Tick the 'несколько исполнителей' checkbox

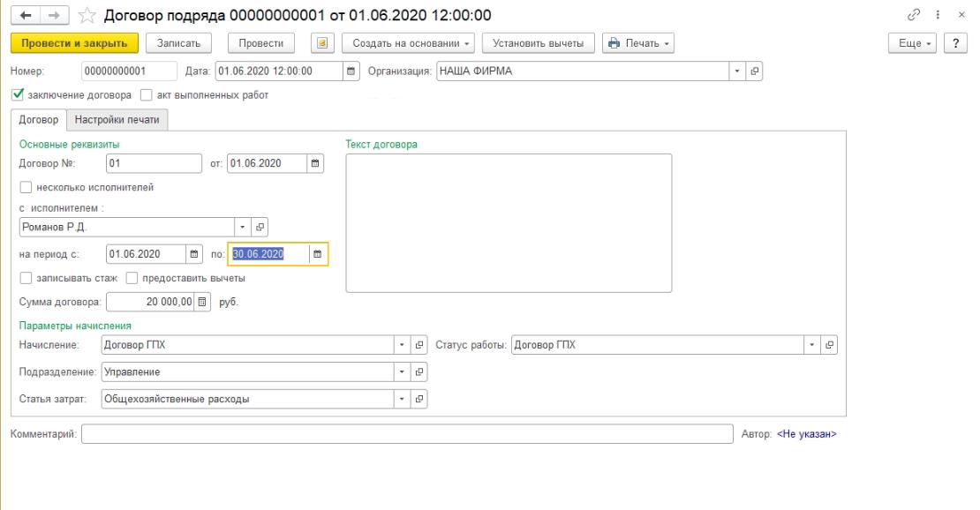pos(26,187)
